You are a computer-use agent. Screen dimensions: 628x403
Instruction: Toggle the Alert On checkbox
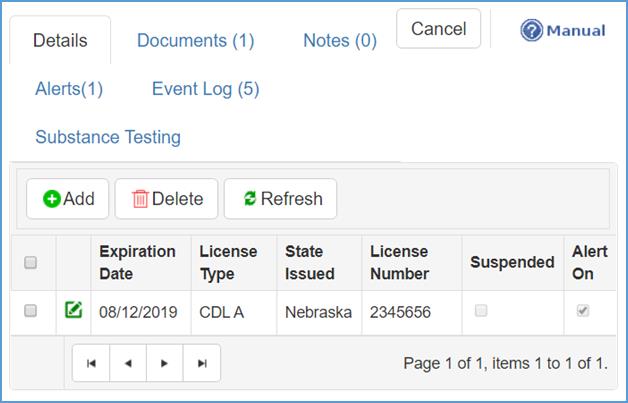583,311
